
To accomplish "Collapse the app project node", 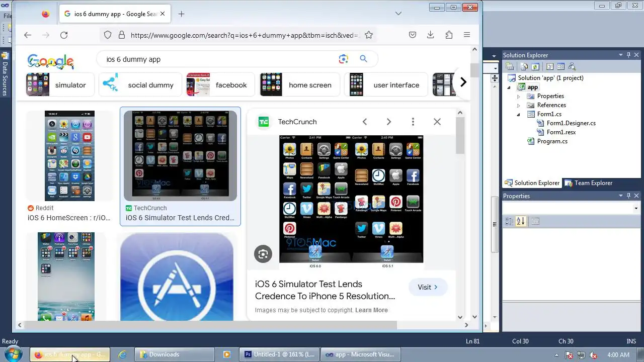I will point(510,87).
